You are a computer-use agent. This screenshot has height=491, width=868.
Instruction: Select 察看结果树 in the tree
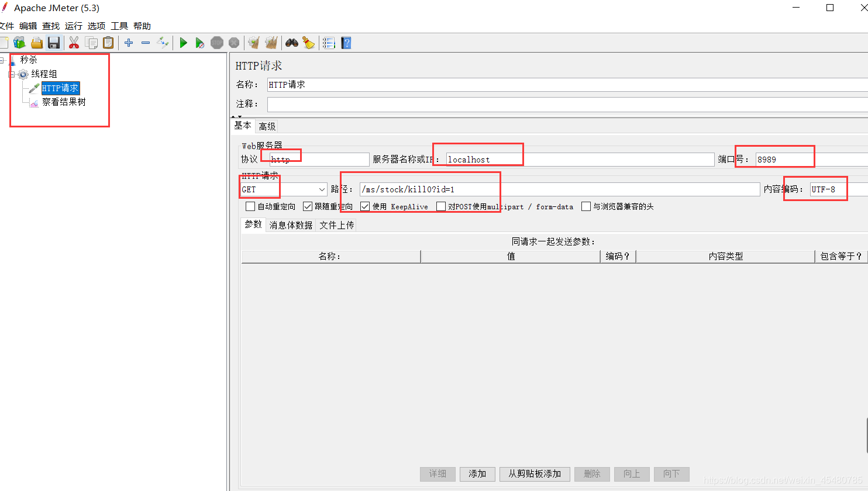(64, 102)
